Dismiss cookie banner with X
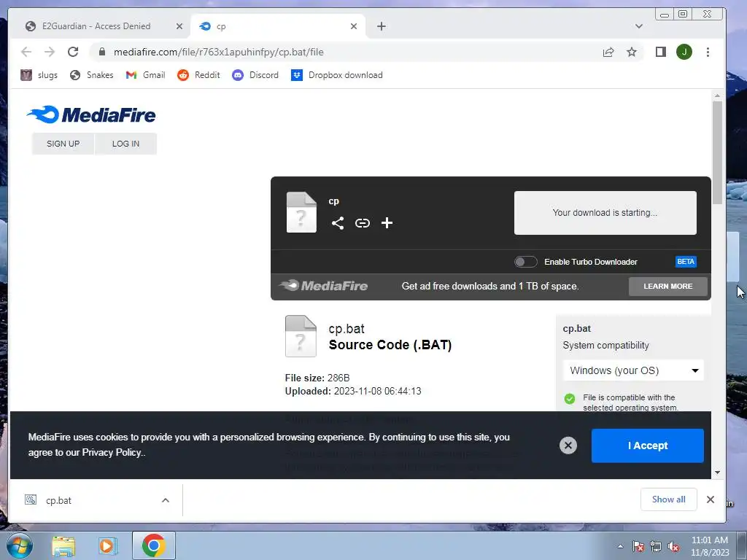This screenshot has height=560, width=747. point(568,446)
